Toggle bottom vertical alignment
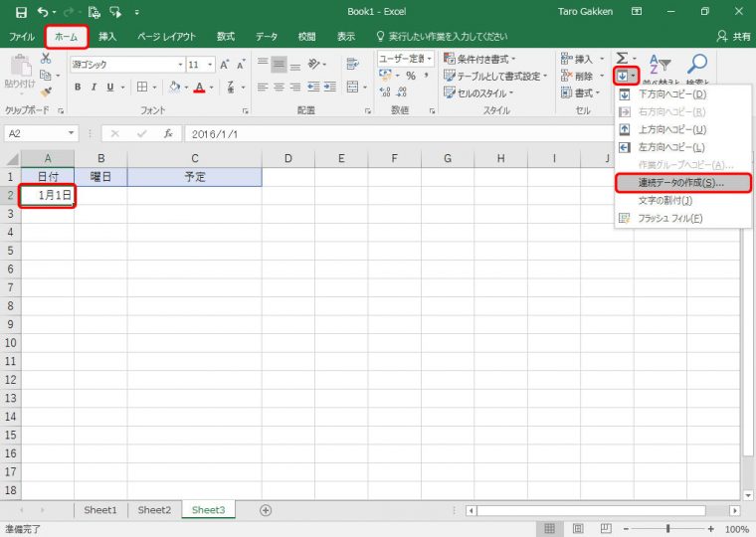Image resolution: width=756 pixels, height=537 pixels. [295, 64]
